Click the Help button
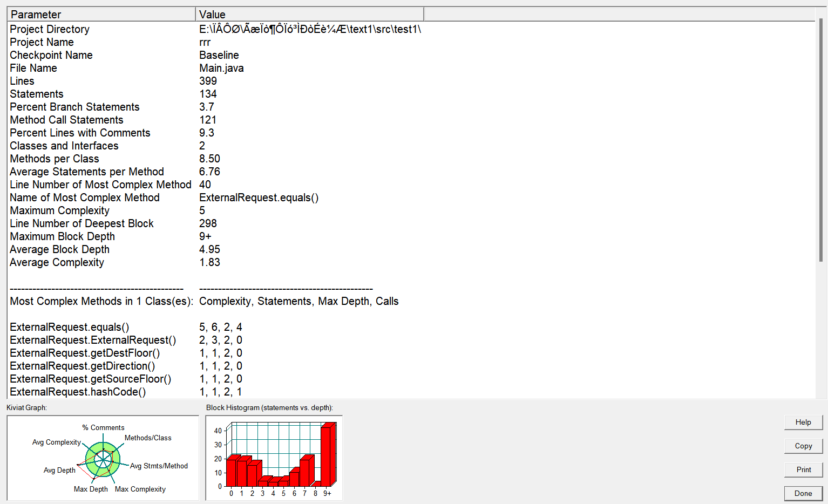Viewport: 828px width, 504px height. pyautogui.click(x=803, y=423)
